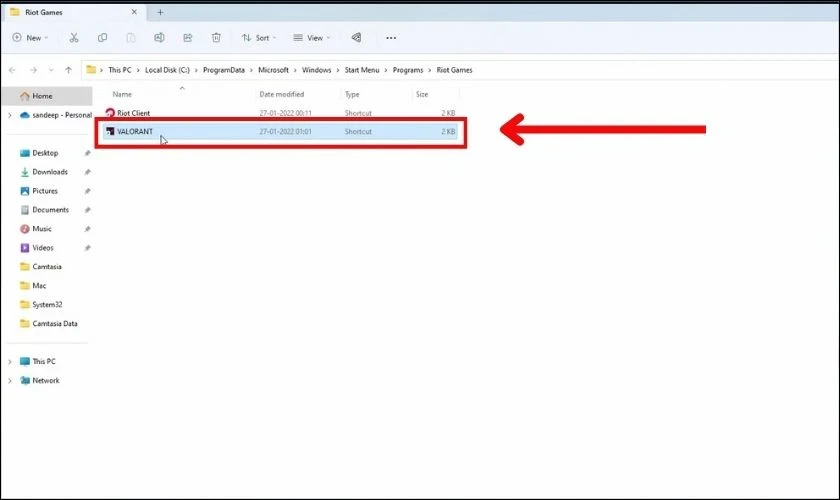The height and width of the screenshot is (500, 840).
Task: Expand Network tree node
Action: [10, 380]
